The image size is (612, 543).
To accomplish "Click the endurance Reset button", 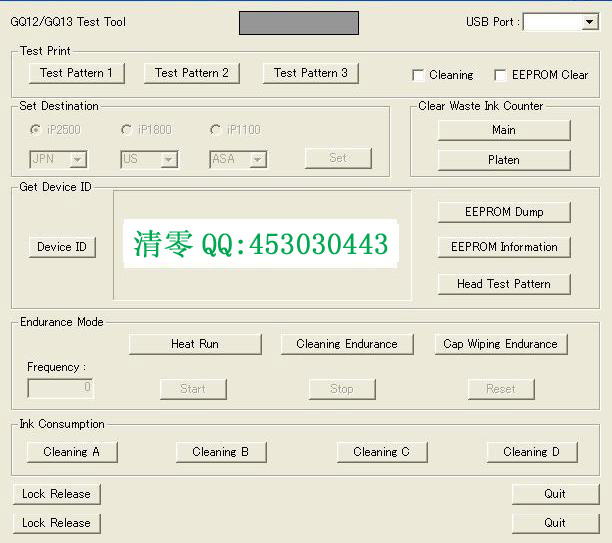I will [x=501, y=389].
